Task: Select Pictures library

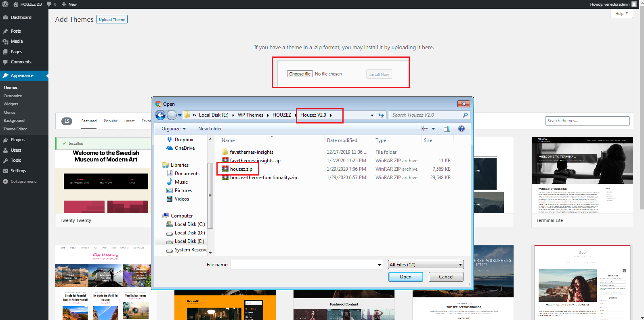Action: pos(183,190)
